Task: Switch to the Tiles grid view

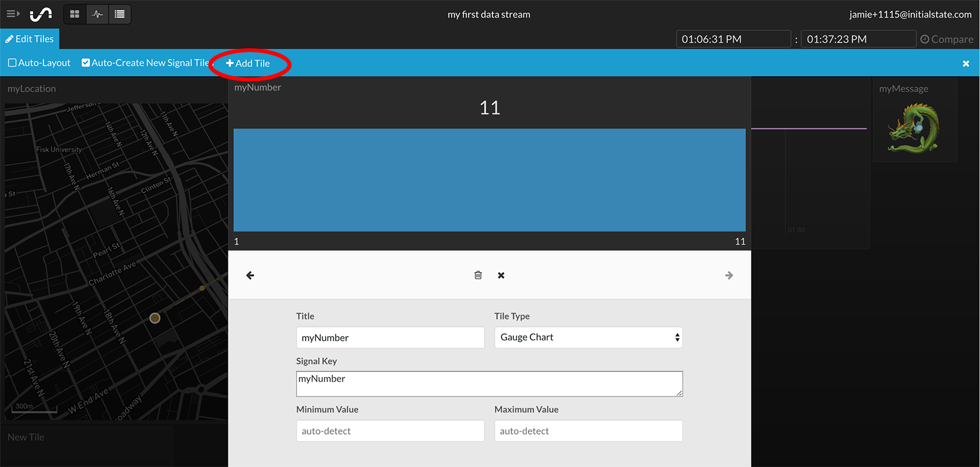Action: pos(75,14)
